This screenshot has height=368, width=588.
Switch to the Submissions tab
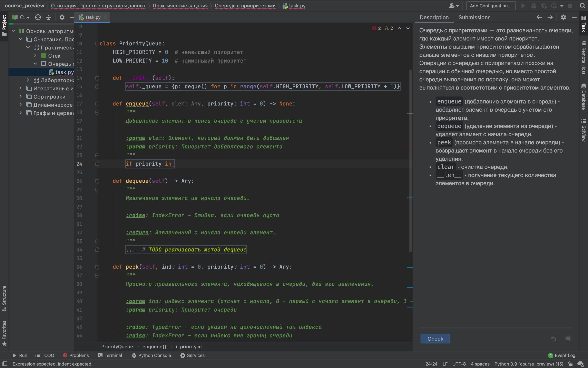474,17
